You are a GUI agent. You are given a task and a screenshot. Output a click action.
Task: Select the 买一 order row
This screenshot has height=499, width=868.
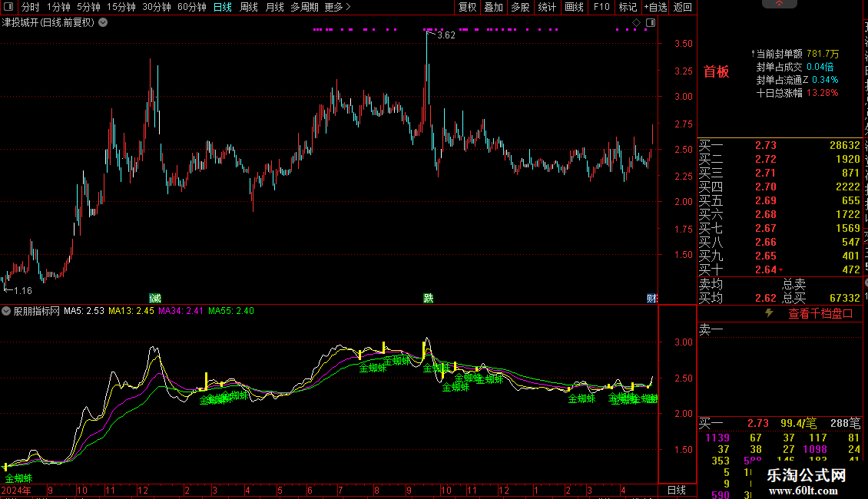pyautogui.click(x=780, y=146)
